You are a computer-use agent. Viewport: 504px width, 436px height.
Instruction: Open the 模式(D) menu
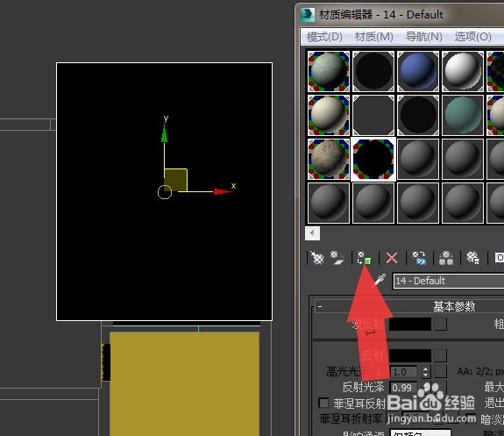324,36
